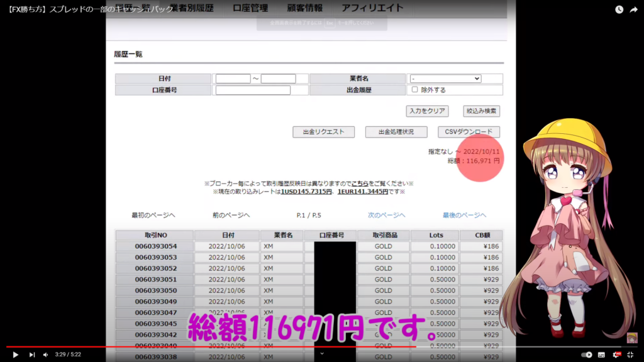Image resolution: width=644 pixels, height=362 pixels.
Task: Click the 絞込み検索 button
Action: click(x=481, y=111)
